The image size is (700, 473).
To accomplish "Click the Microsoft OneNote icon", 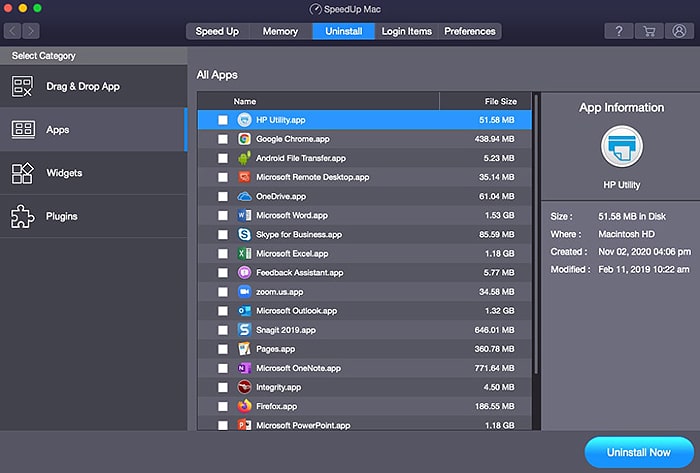I will 244,368.
